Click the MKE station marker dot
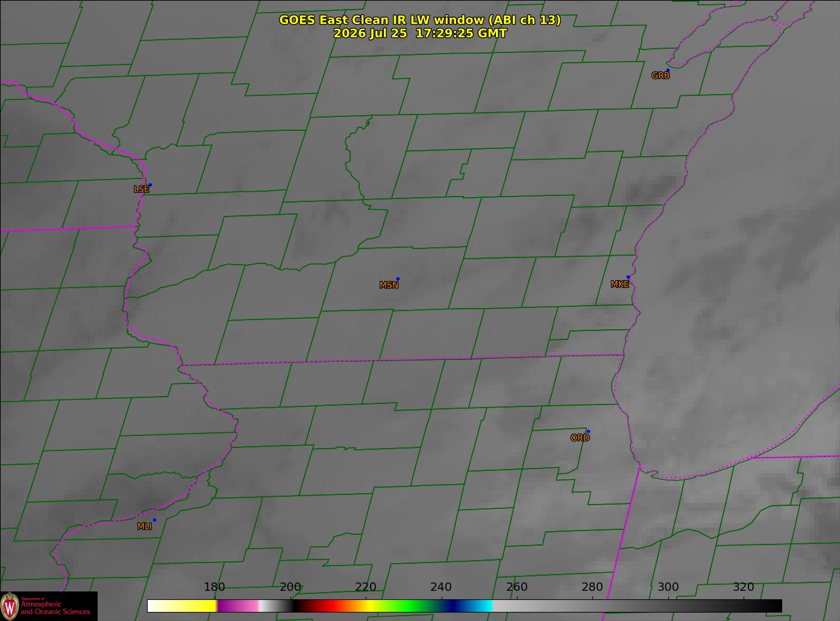This screenshot has width=840, height=621. click(x=628, y=277)
